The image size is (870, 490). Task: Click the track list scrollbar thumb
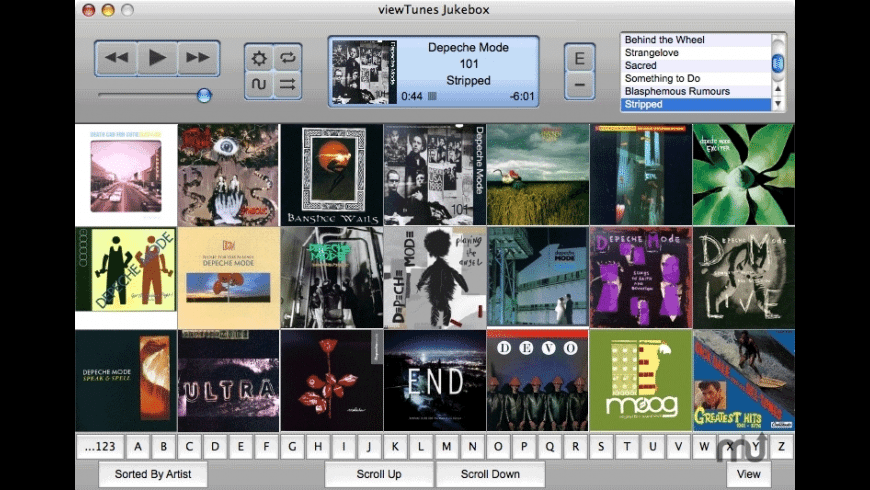coord(778,63)
